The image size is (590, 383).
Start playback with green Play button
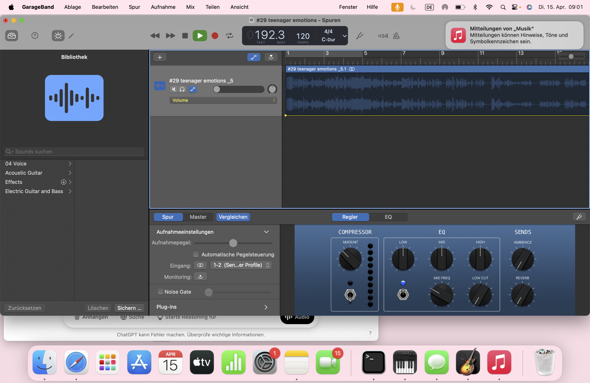pos(200,36)
